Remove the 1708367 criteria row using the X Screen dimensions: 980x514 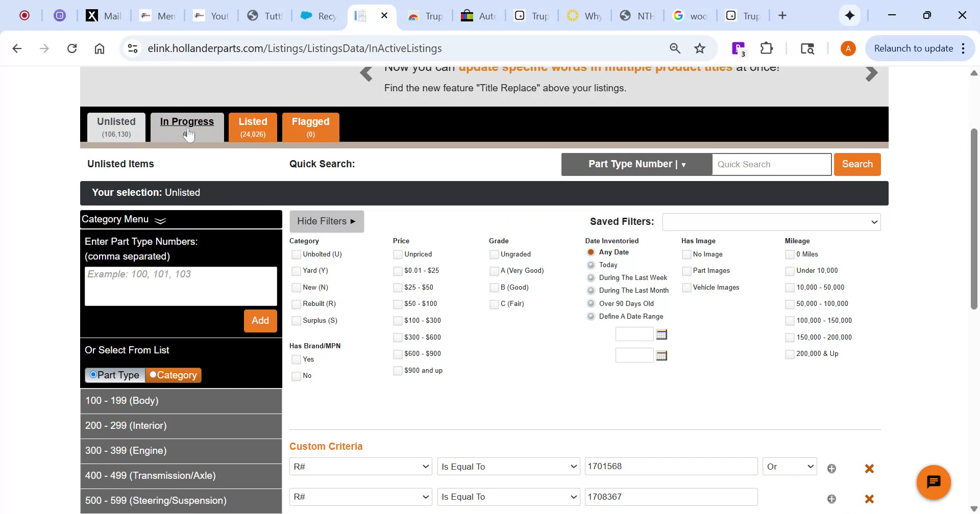(x=869, y=499)
